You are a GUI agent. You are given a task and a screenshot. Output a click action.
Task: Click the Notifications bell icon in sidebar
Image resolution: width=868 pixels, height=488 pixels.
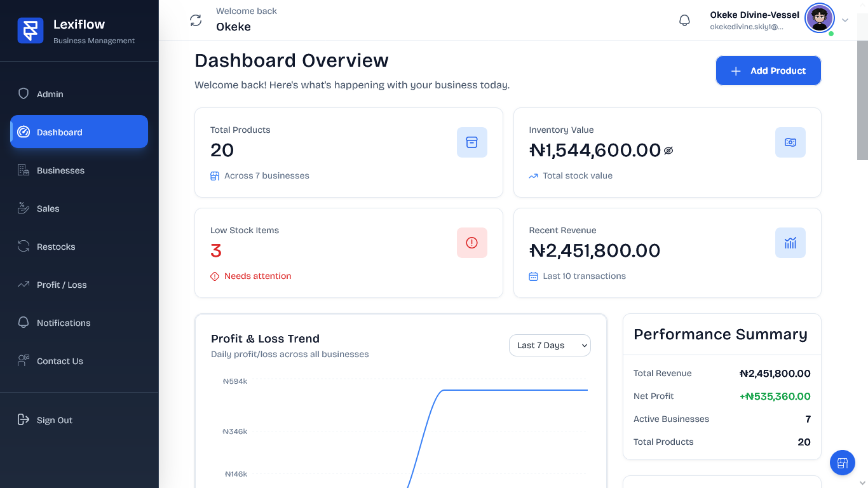24,323
